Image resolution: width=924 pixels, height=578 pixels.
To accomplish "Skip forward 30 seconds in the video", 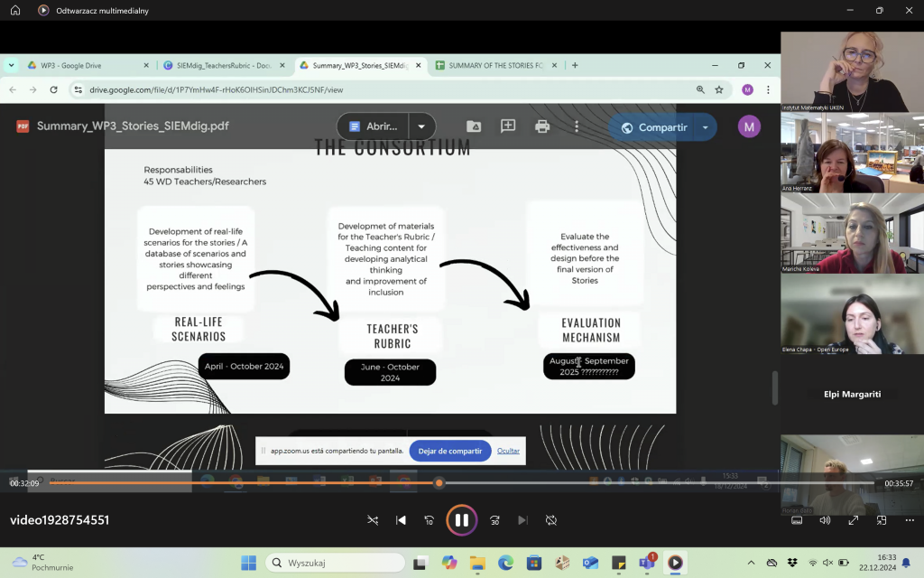I will pyautogui.click(x=494, y=520).
